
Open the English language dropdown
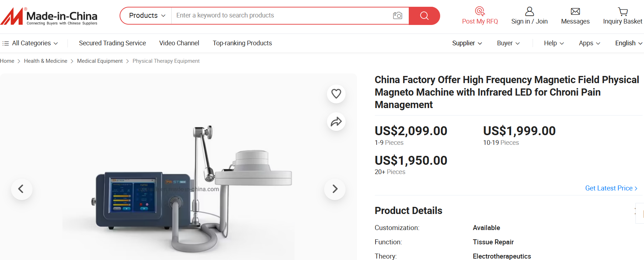tap(628, 43)
